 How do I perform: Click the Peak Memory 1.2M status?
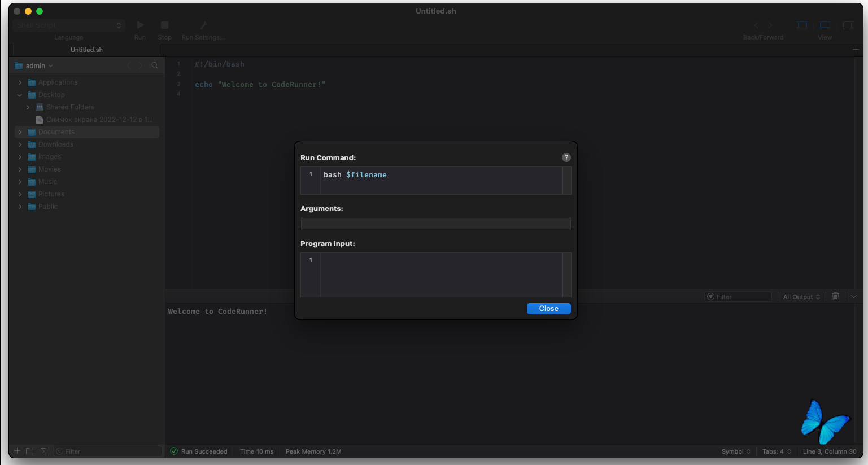point(313,451)
